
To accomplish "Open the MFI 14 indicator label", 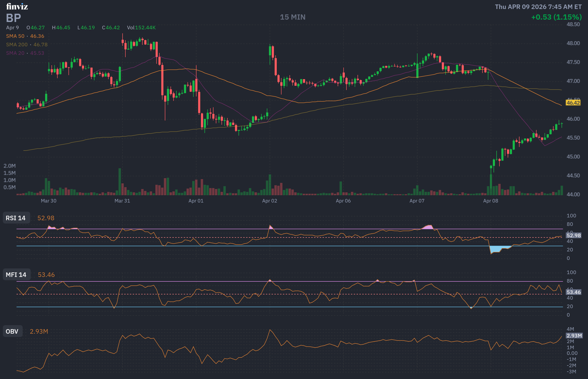I will (17, 275).
